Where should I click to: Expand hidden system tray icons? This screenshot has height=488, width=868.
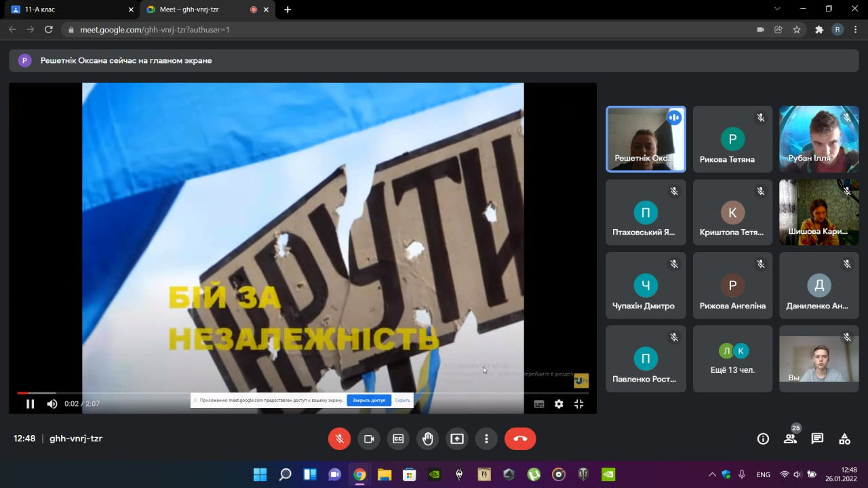(712, 474)
